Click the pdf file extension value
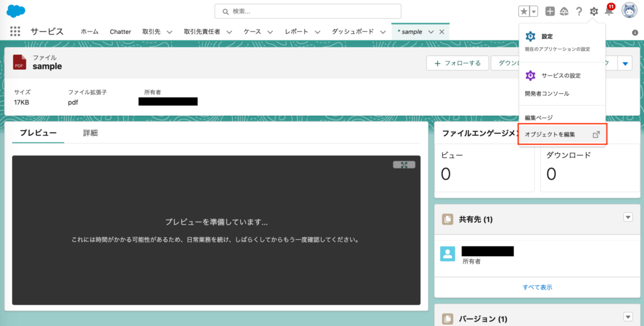 [73, 103]
